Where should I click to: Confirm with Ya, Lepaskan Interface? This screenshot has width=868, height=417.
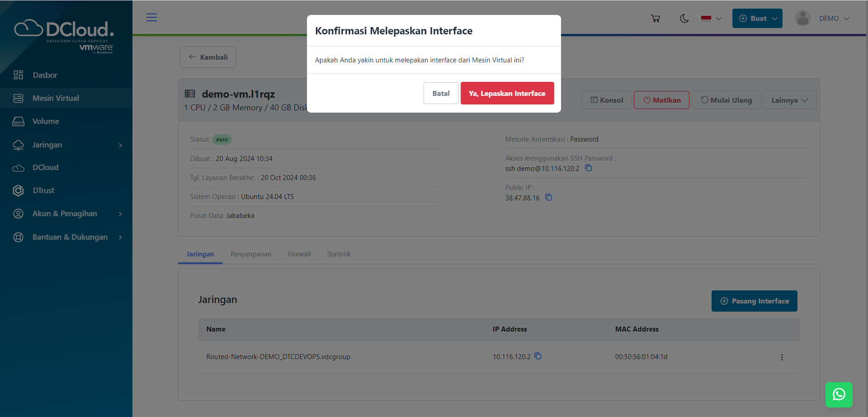[x=507, y=93]
